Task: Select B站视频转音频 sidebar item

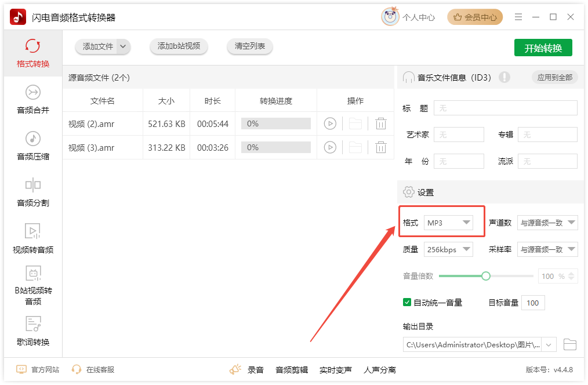Action: pyautogui.click(x=33, y=286)
